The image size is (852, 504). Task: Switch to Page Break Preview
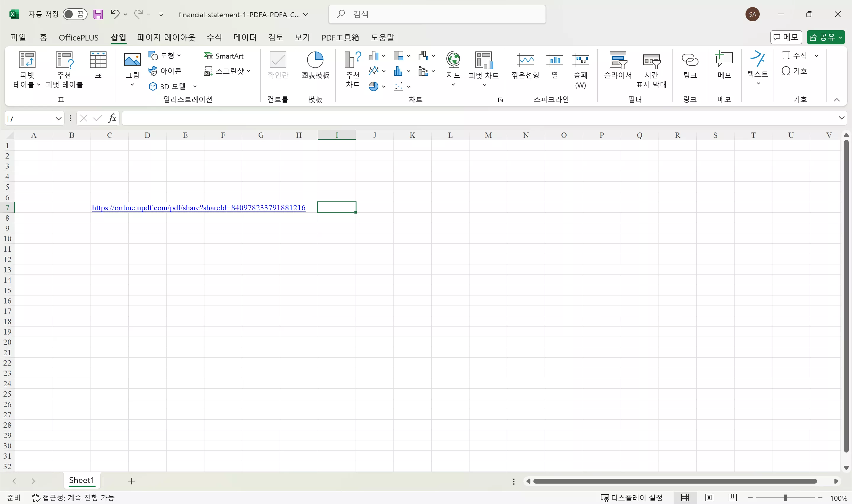click(732, 497)
